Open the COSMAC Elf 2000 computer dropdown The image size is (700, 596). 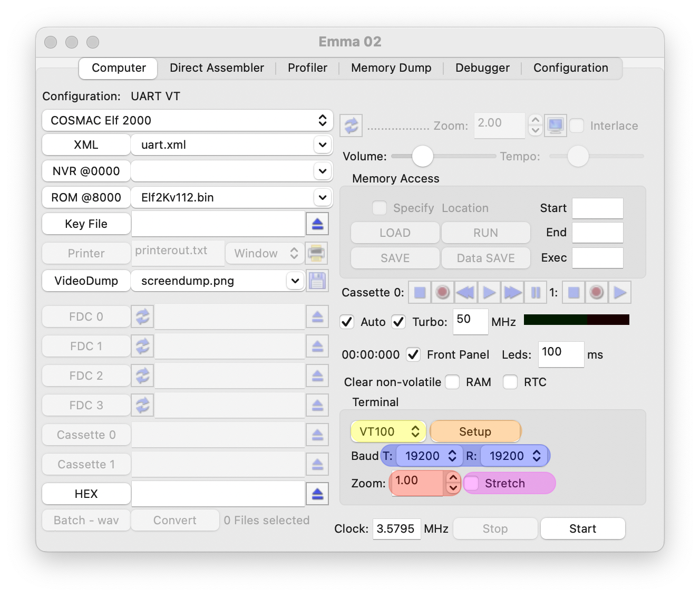tap(188, 120)
